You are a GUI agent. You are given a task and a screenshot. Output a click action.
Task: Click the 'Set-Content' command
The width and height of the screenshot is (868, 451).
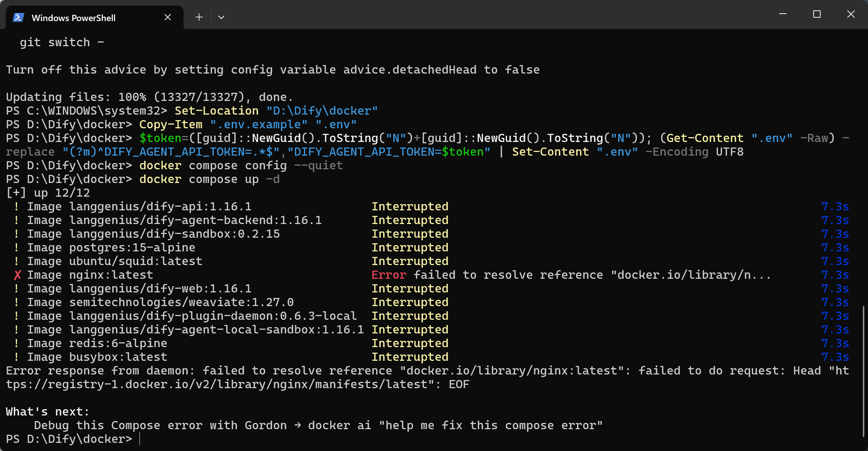pos(551,152)
